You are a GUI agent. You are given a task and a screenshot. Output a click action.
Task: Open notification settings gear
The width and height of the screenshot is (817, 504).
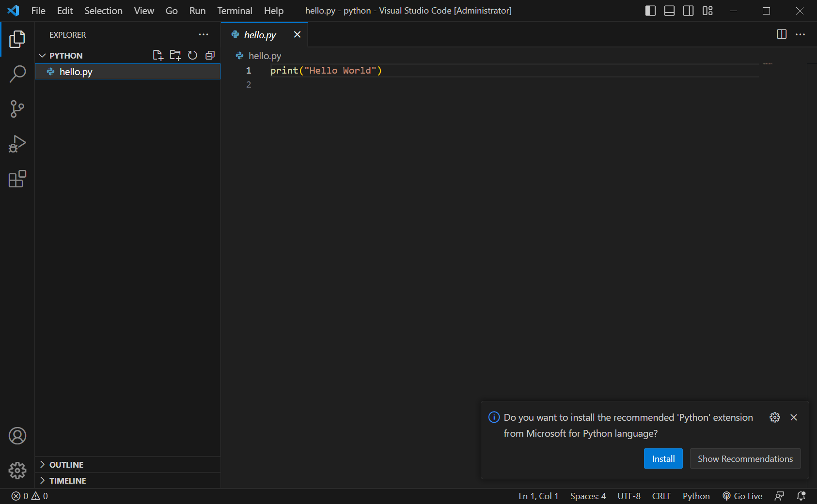775,417
